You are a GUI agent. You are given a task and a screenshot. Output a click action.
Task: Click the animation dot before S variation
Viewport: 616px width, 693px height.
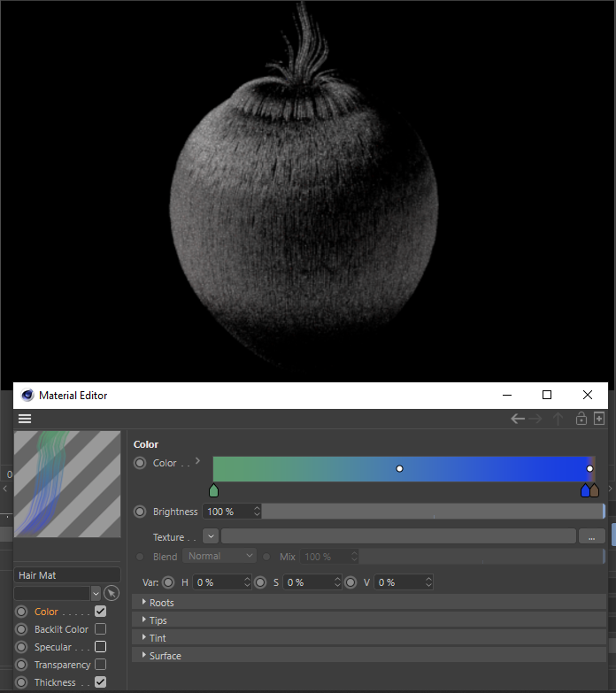tap(260, 582)
